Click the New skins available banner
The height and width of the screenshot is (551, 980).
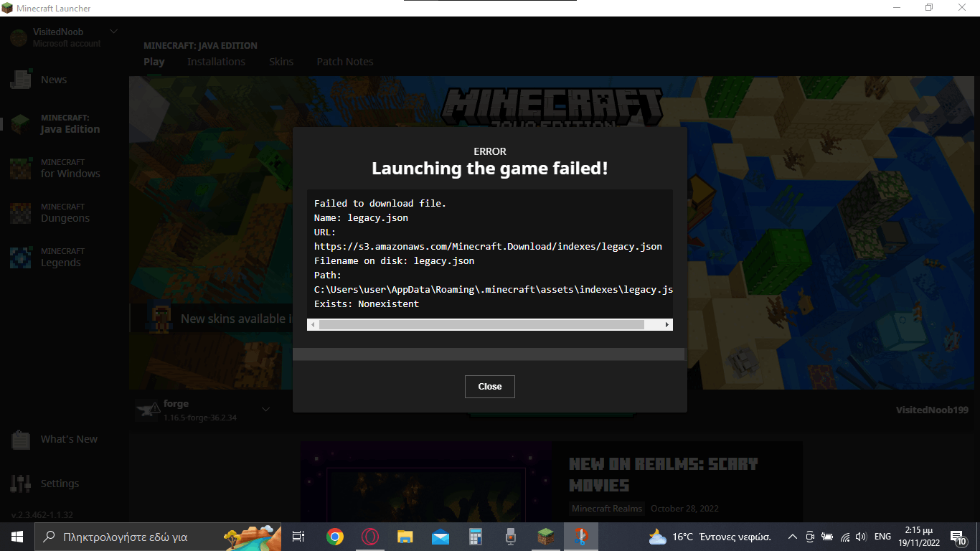pyautogui.click(x=212, y=319)
